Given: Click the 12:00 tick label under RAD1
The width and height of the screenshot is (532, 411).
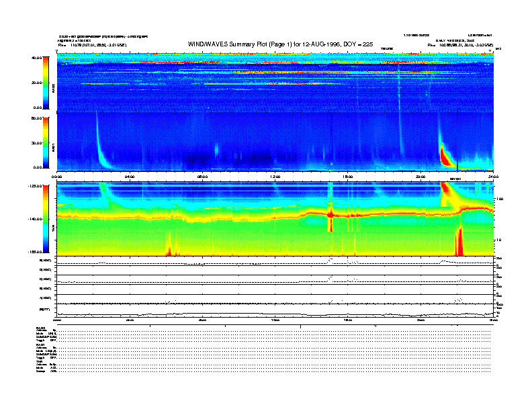Looking at the screenshot, I should 275,177.
